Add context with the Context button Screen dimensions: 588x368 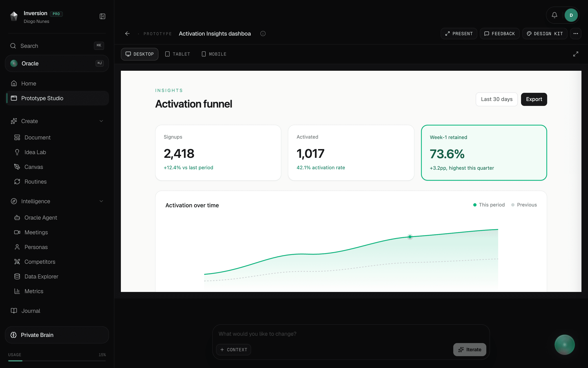[x=234, y=350]
